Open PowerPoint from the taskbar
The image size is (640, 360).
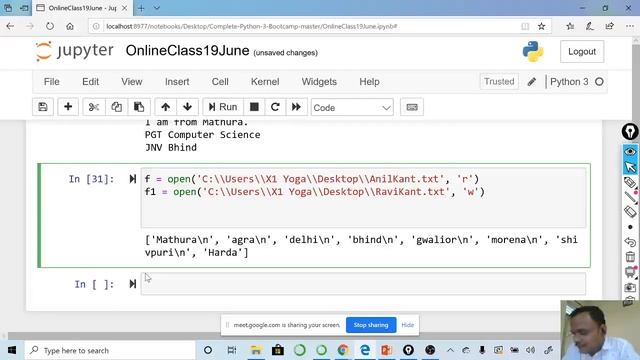(386, 350)
